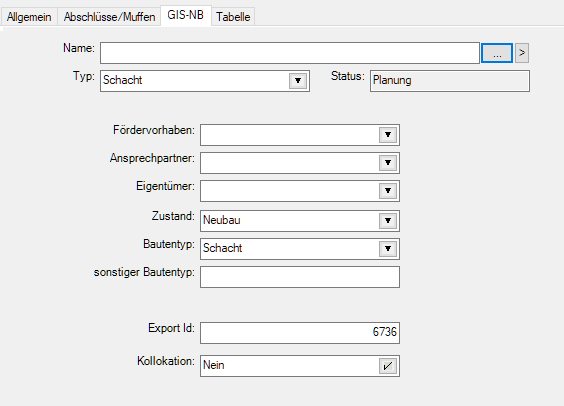Click the sonstiger Bautentyp input field

pos(300,277)
